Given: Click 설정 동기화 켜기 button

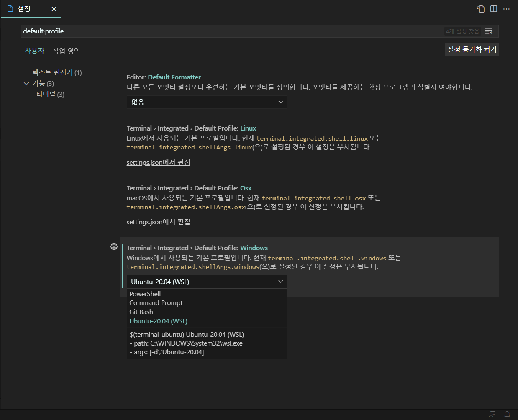Looking at the screenshot, I should [x=472, y=49].
